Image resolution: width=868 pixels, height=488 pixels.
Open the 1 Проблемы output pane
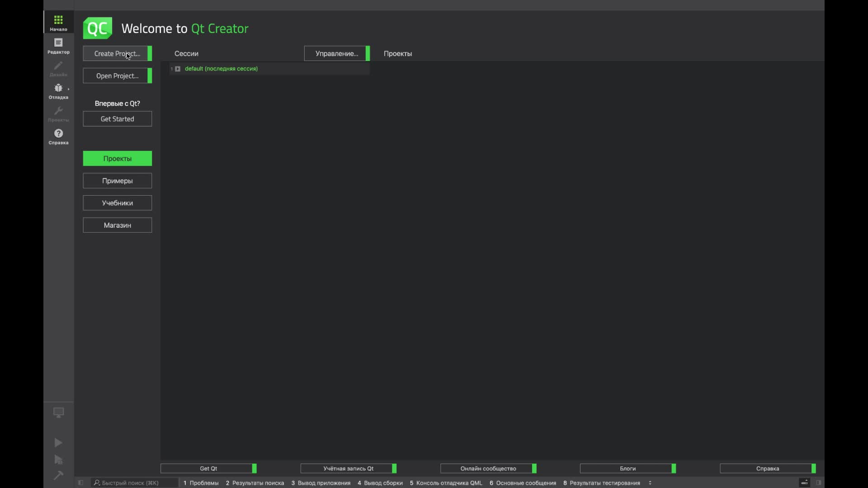[201, 483]
